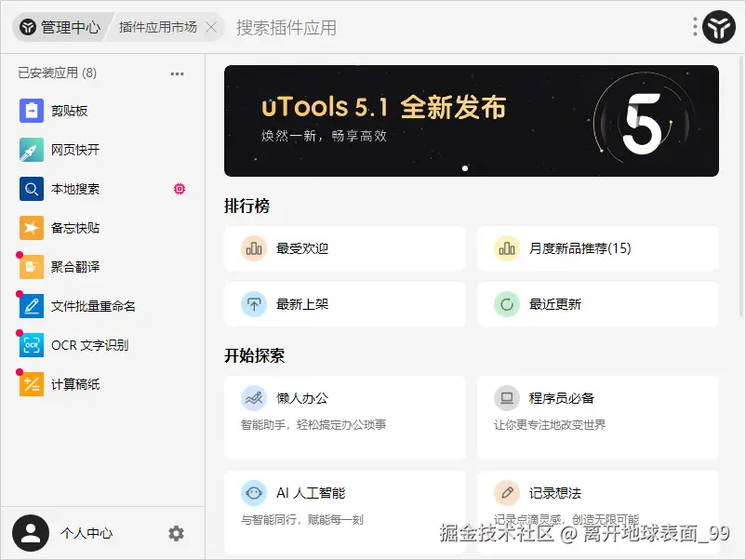This screenshot has height=560, width=746.
Task: Click the AI 人工智能 title text
Action: pyautogui.click(x=311, y=493)
